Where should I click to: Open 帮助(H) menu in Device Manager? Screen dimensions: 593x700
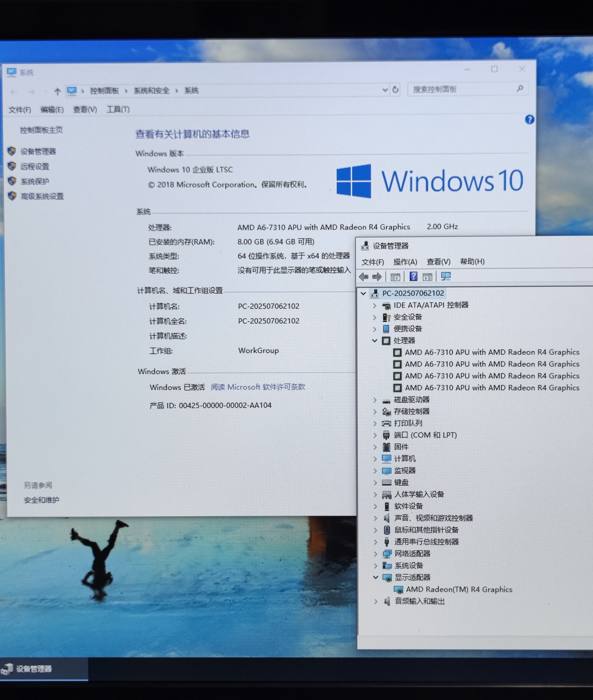click(472, 261)
